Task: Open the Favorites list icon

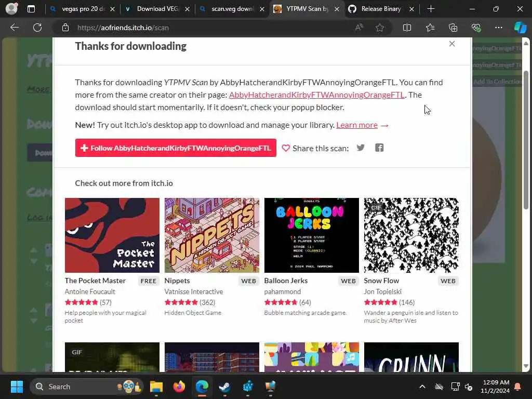Action: pos(430,28)
